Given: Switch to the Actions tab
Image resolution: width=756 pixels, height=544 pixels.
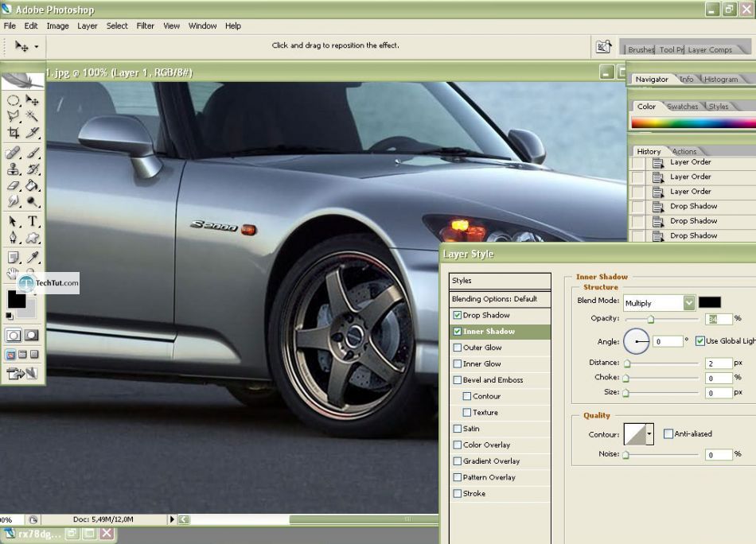Looking at the screenshot, I should (684, 151).
